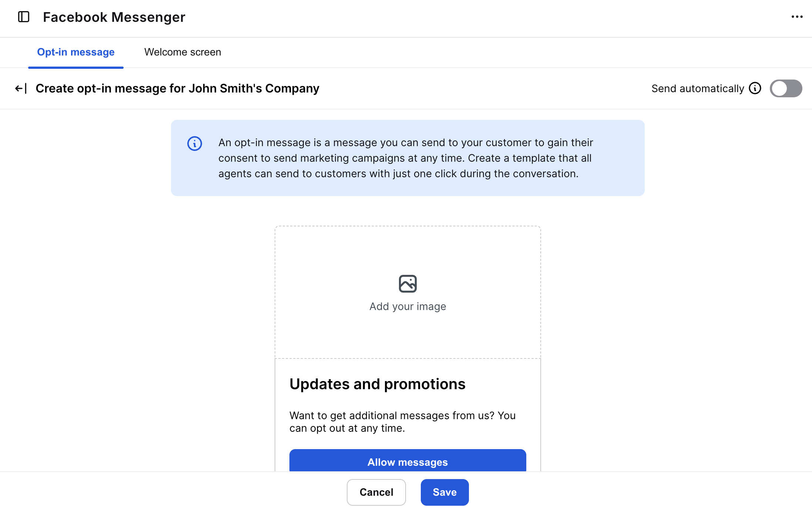
Task: Click the 'Add your image' label
Action: 407,306
